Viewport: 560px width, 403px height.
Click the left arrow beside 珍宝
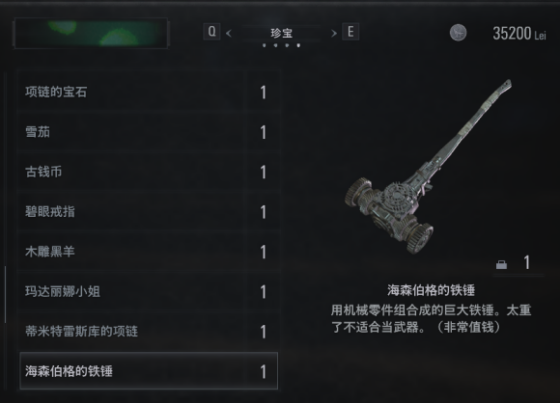(x=229, y=34)
